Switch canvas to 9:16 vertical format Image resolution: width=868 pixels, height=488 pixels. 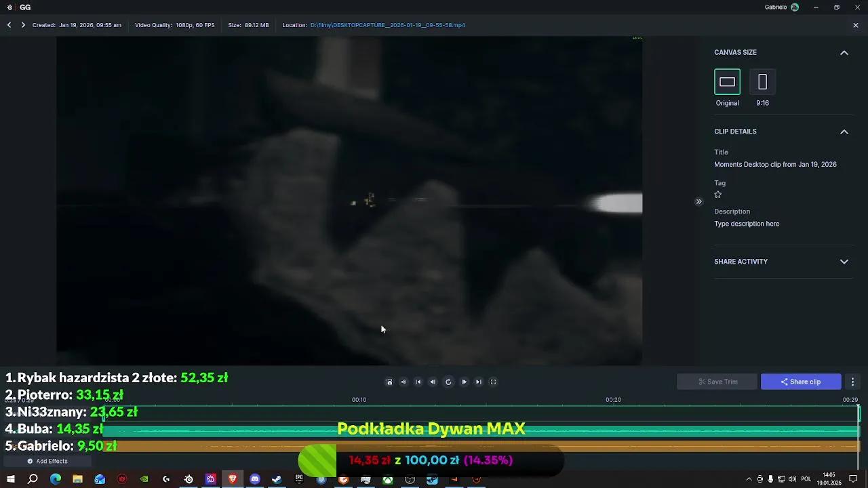(762, 81)
